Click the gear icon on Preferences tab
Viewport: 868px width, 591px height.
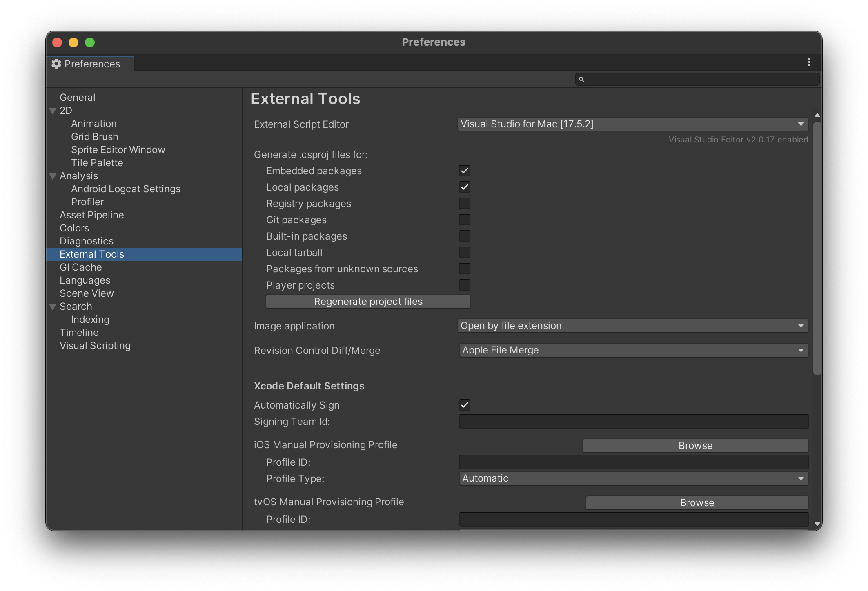coord(56,64)
